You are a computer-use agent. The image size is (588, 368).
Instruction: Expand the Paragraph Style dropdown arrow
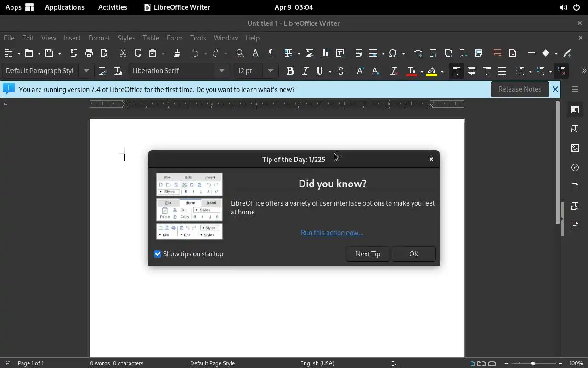click(x=86, y=71)
